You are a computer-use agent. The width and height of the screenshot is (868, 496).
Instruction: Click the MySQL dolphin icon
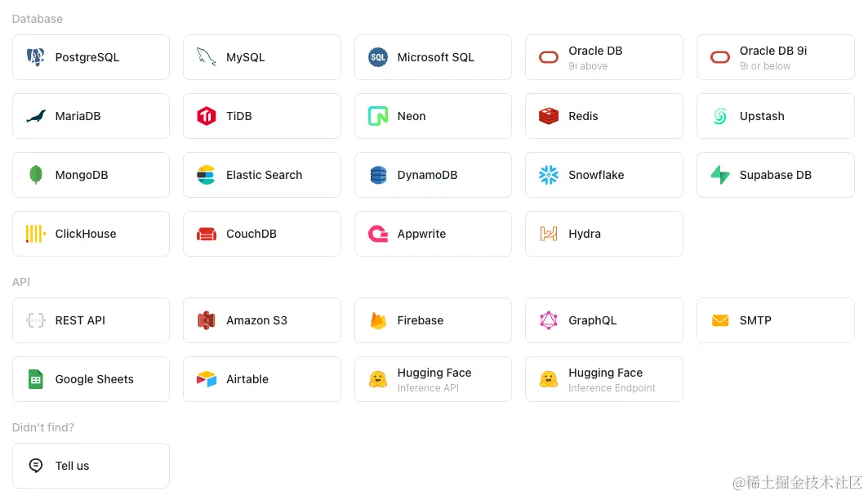207,57
